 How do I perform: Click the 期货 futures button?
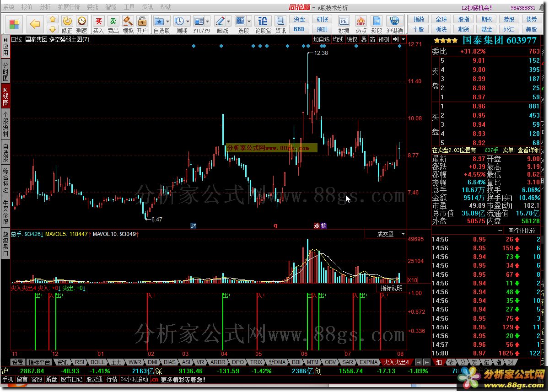click(x=464, y=29)
